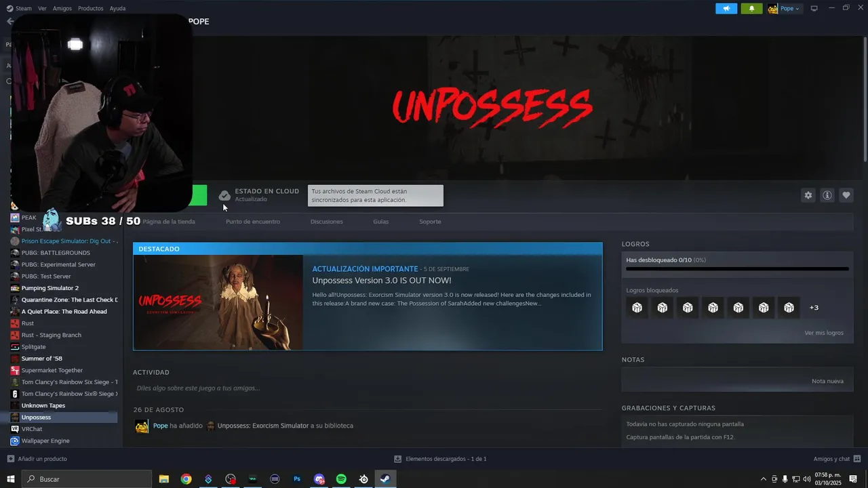Viewport: 868px width, 488px height.
Task: Click the last locked achievement icon before +3
Action: (789, 308)
